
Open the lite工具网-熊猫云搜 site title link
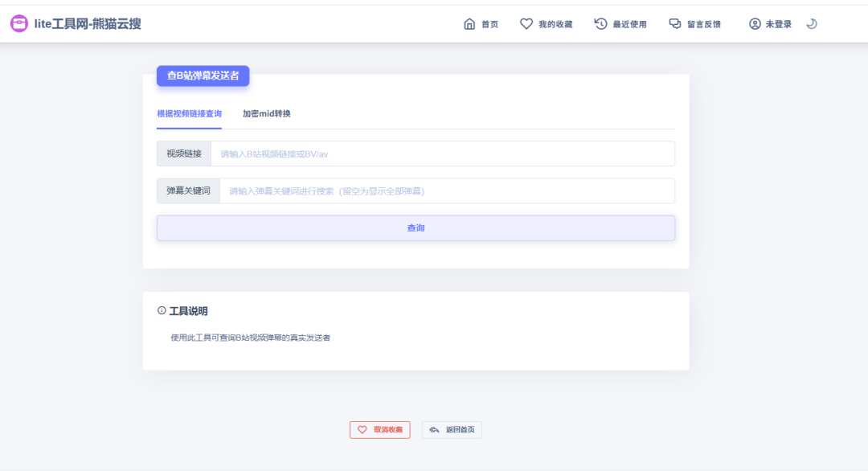(x=88, y=24)
